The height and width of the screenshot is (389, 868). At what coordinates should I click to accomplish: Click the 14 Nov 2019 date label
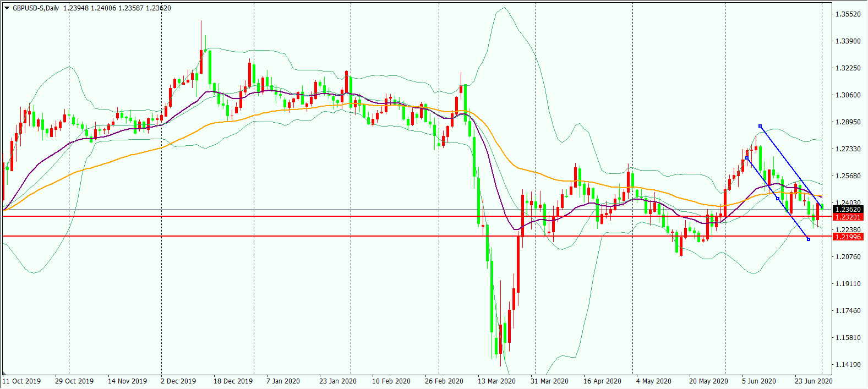point(127,381)
